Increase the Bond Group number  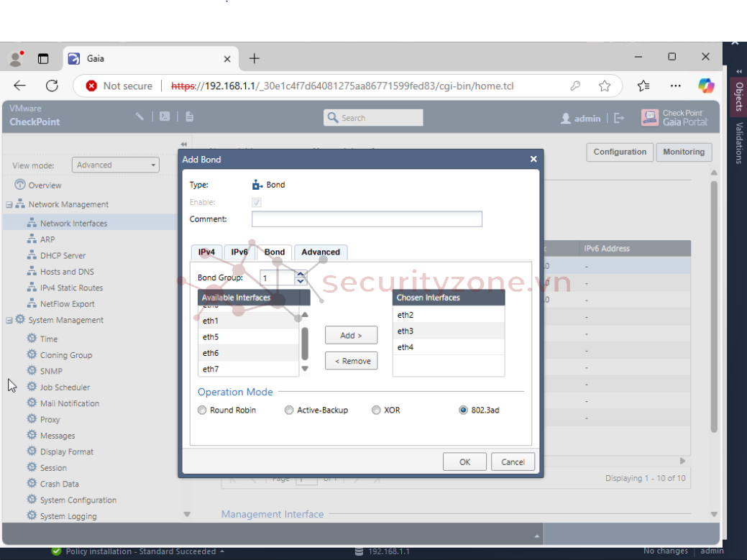(300, 274)
